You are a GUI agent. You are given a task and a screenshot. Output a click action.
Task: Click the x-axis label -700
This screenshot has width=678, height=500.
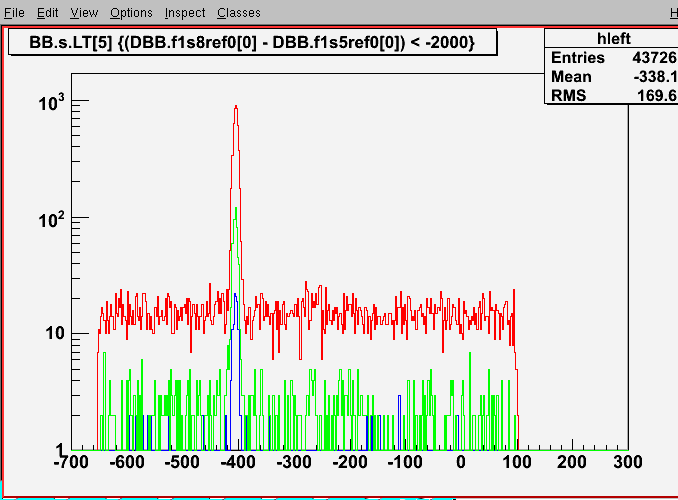tap(71, 462)
